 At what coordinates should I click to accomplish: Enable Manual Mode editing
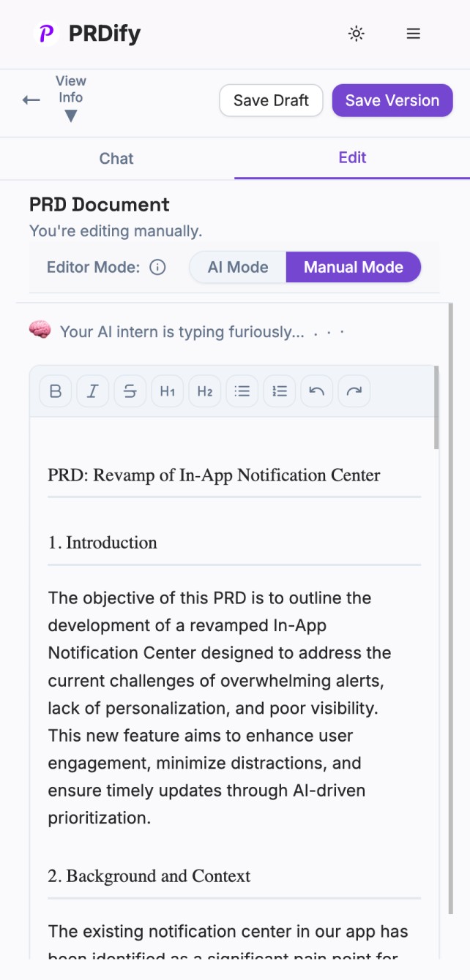click(354, 267)
